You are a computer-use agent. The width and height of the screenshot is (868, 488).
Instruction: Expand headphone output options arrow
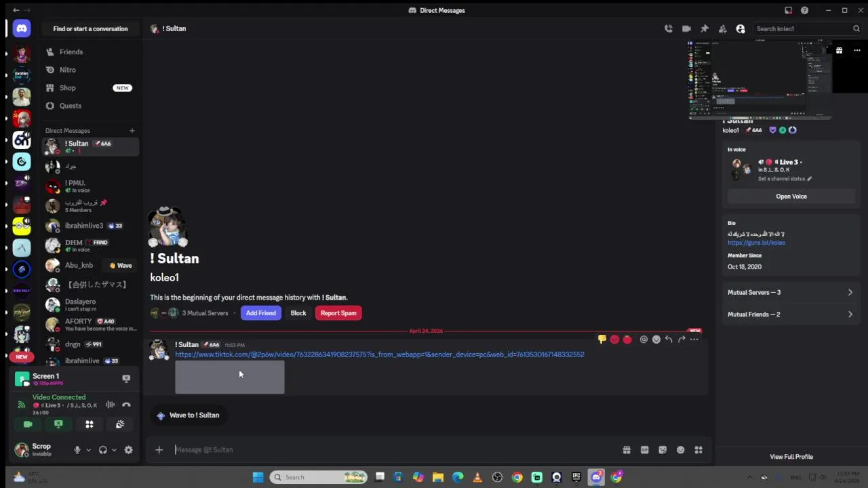pyautogui.click(x=114, y=450)
